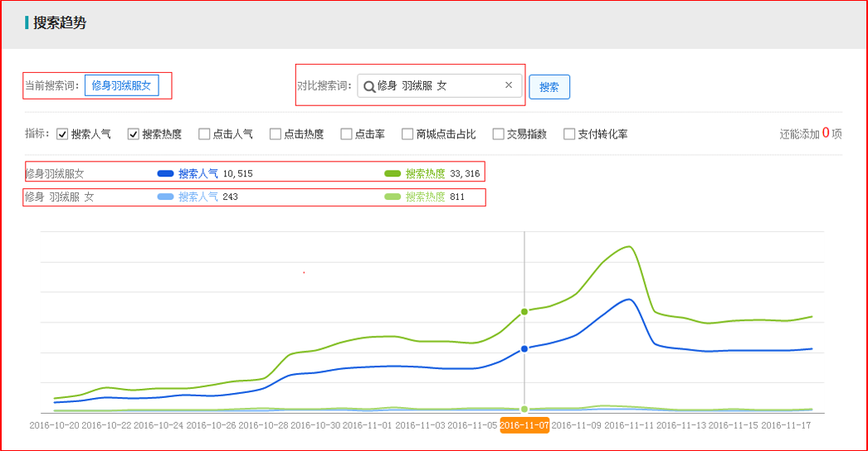Image resolution: width=868 pixels, height=451 pixels.
Task: Enable the 商城点击占比 checkbox
Action: (407, 134)
